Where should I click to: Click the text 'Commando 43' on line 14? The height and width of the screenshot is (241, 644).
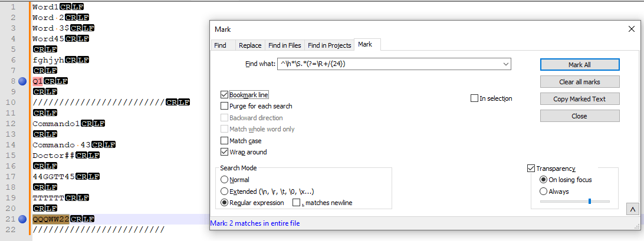61,145
